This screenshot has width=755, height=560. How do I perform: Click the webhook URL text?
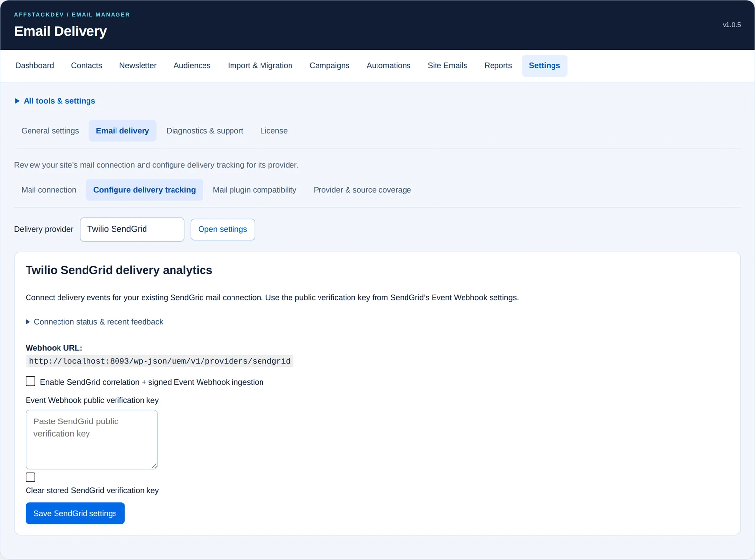pos(160,361)
